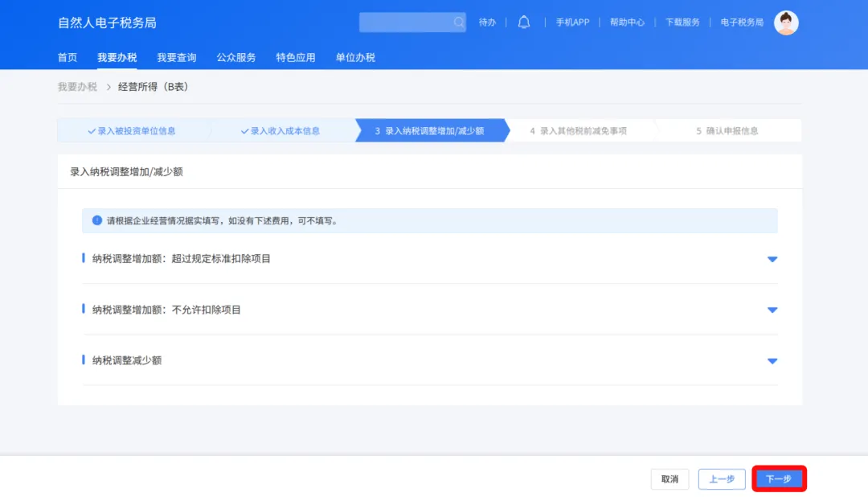The height and width of the screenshot is (497, 868).
Task: Expand 纳税调整增加额：超过规定标准扣除项目 section
Action: 772,259
